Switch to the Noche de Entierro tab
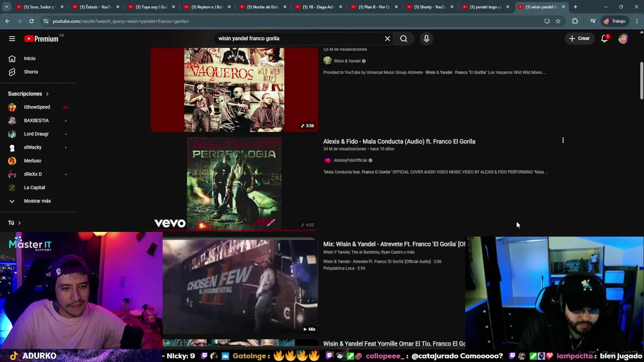 (263, 7)
